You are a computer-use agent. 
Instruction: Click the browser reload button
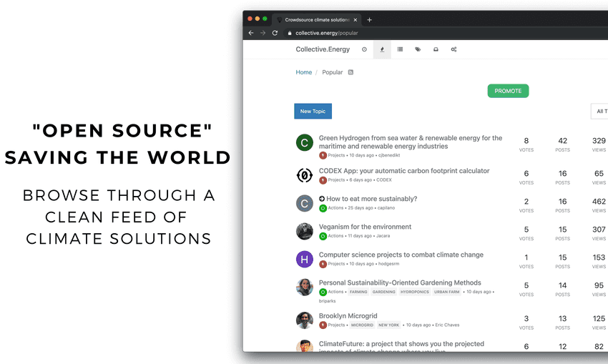click(275, 33)
